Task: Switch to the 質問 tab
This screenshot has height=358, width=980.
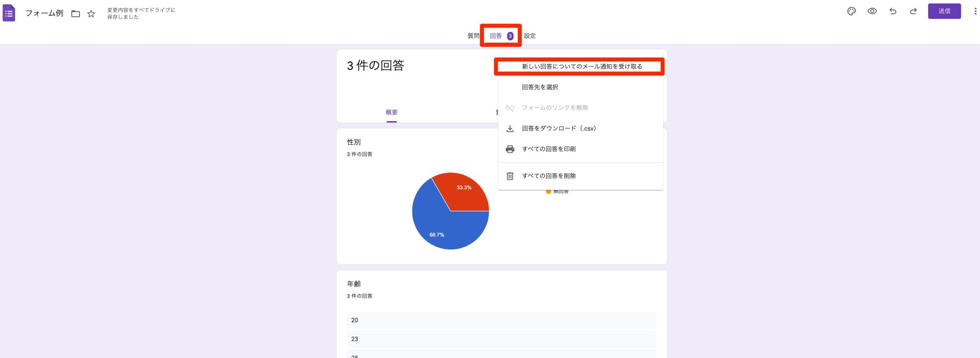Action: 472,36
